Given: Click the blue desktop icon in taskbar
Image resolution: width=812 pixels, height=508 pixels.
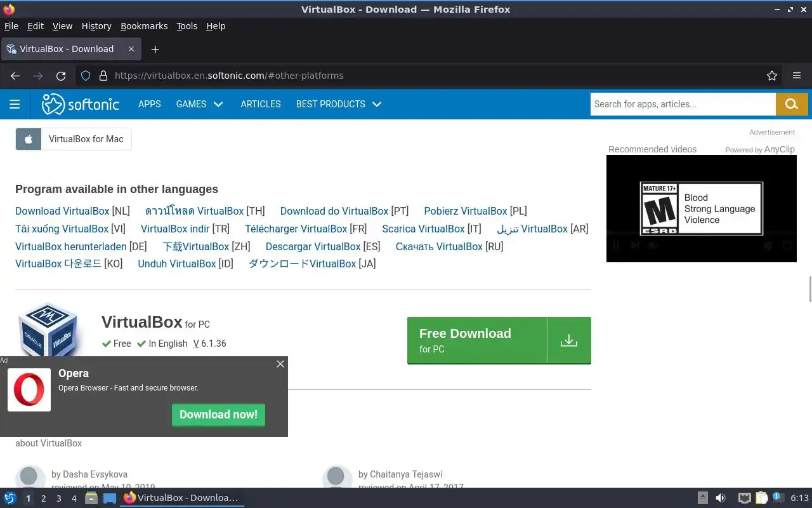Looking at the screenshot, I should [x=110, y=498].
